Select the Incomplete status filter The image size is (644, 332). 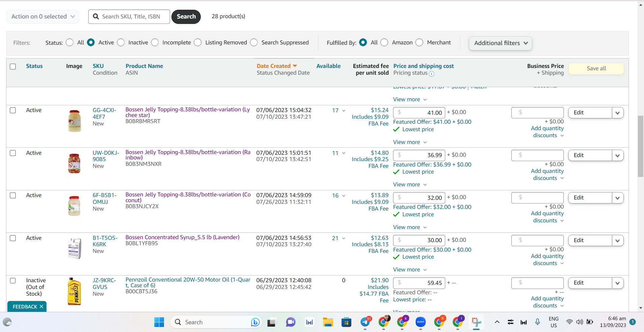[155, 42]
